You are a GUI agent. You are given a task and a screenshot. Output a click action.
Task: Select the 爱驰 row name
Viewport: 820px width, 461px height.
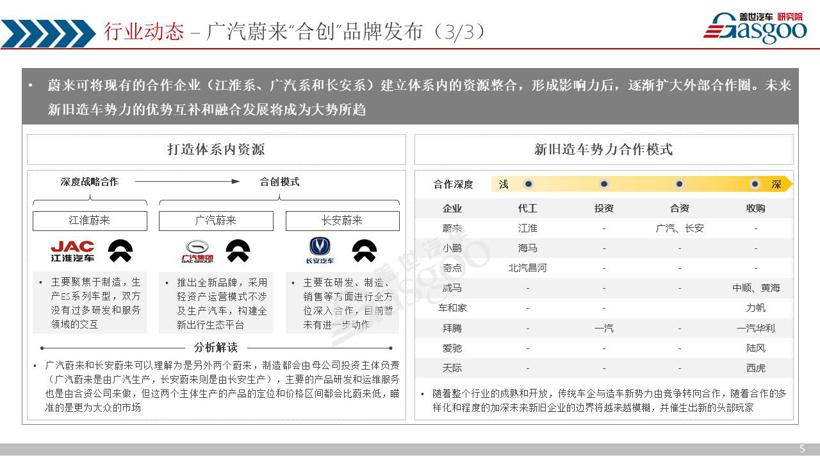pos(452,348)
